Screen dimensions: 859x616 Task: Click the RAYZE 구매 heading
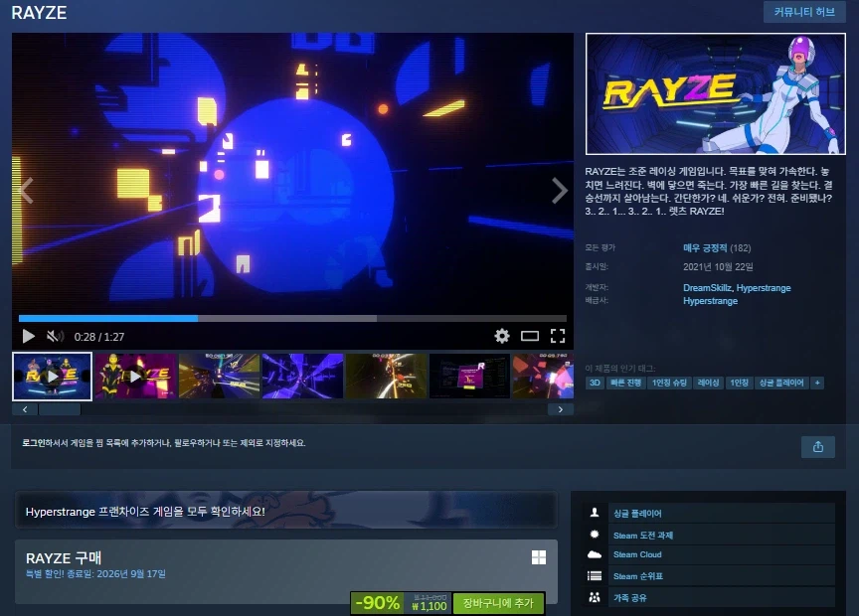click(64, 558)
